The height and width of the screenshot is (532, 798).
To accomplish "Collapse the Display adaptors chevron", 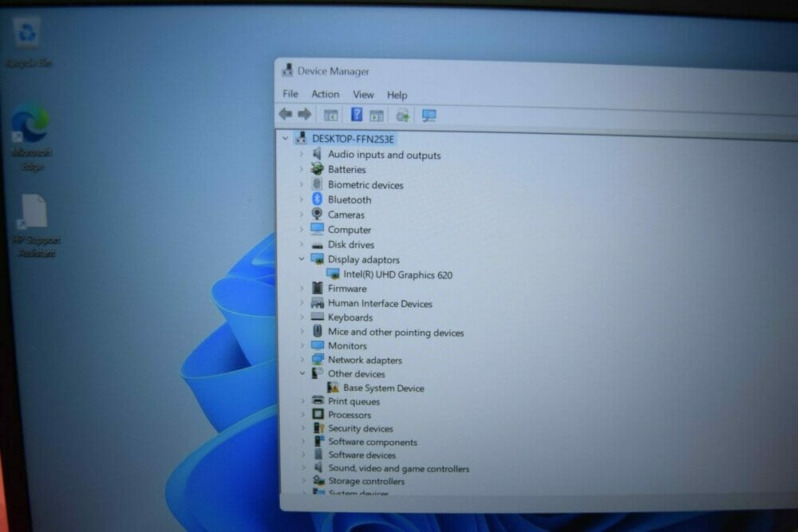I will pyautogui.click(x=302, y=259).
